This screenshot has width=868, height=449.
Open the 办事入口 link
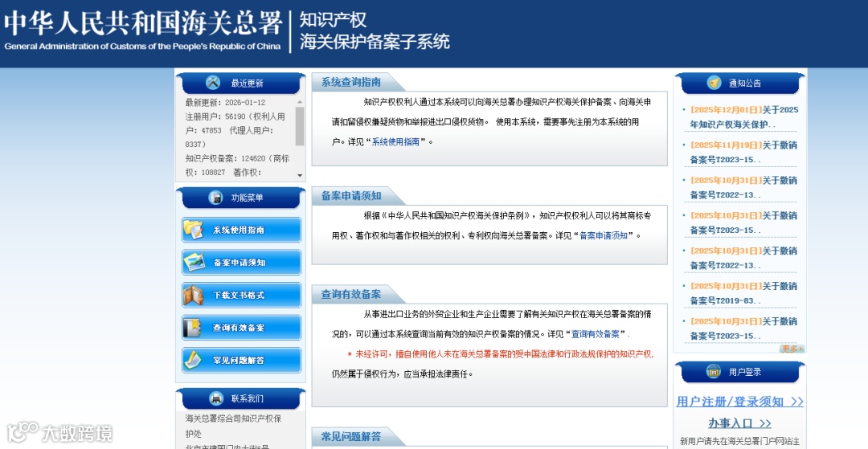pyautogui.click(x=739, y=423)
